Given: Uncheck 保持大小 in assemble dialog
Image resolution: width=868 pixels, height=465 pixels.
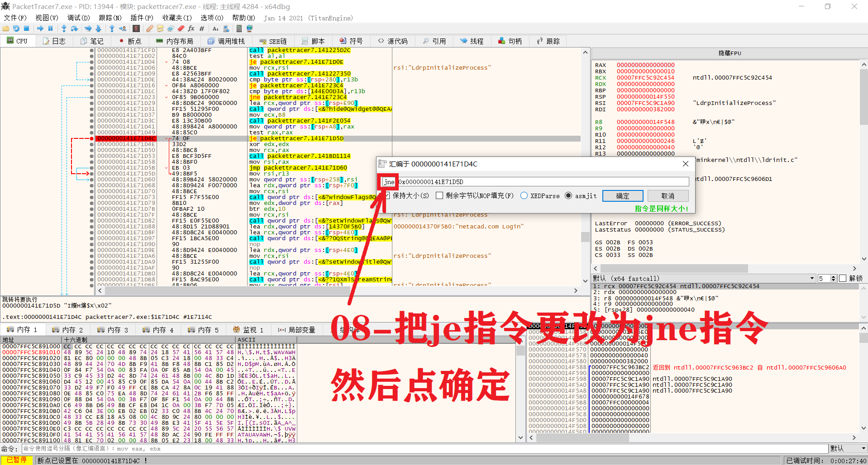Looking at the screenshot, I should point(387,195).
